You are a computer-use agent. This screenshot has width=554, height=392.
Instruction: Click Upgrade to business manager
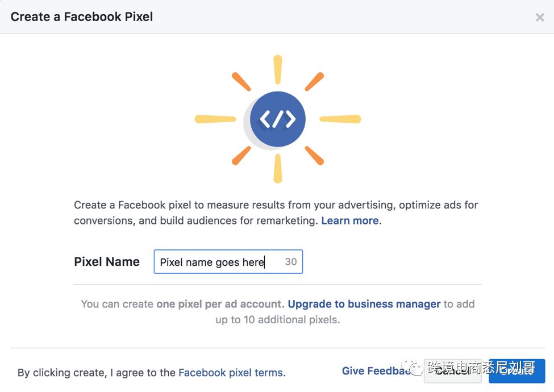[x=363, y=304]
